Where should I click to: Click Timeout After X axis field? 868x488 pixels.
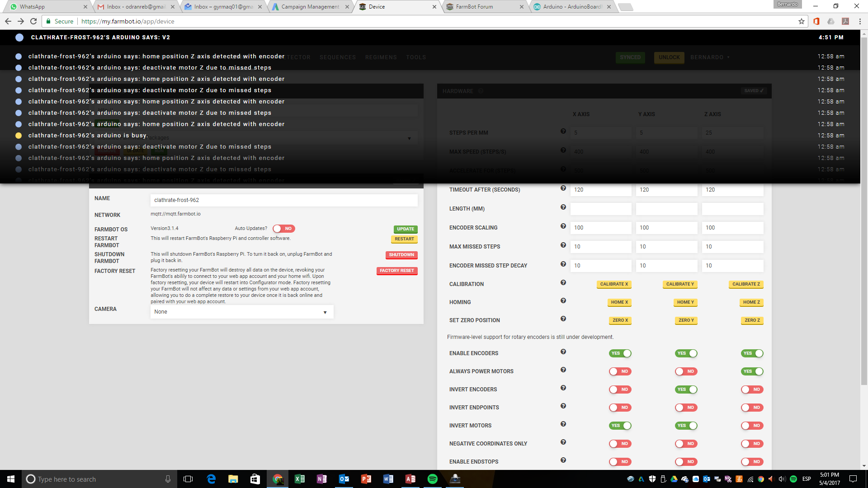click(601, 190)
